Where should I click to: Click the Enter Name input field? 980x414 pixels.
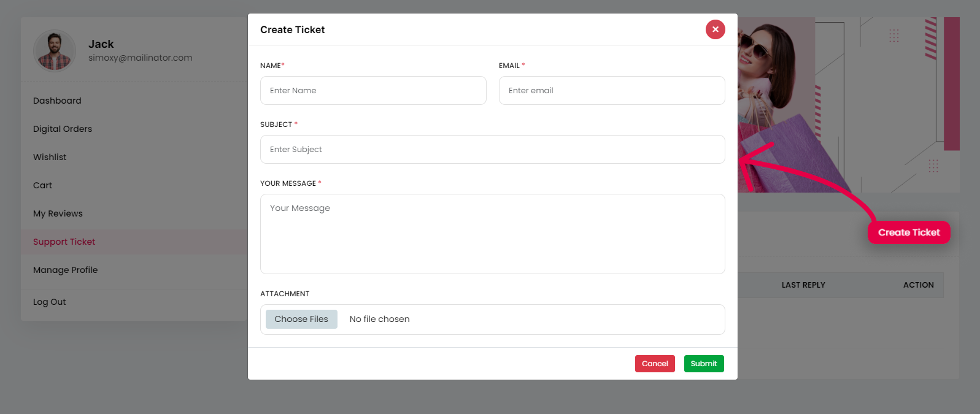[x=373, y=91]
